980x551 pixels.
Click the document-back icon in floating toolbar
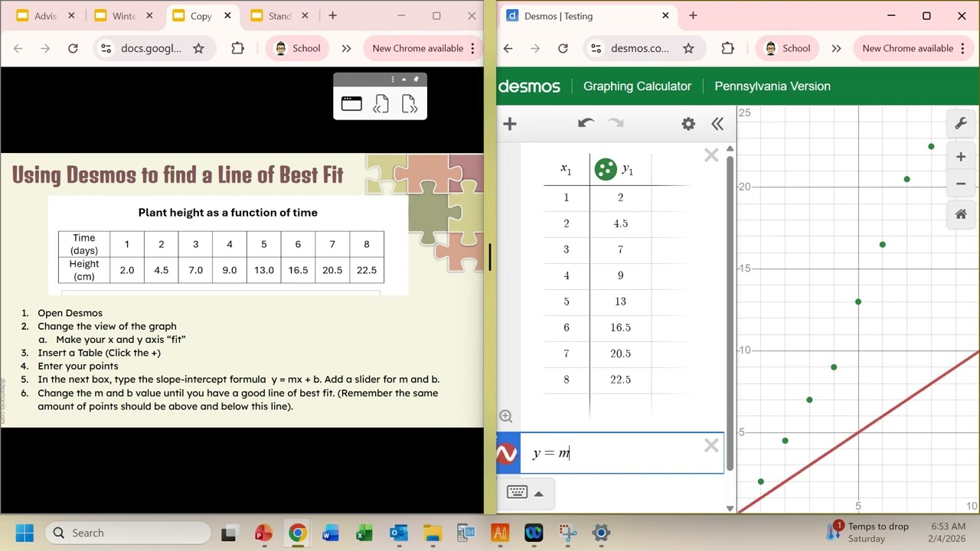(x=381, y=104)
